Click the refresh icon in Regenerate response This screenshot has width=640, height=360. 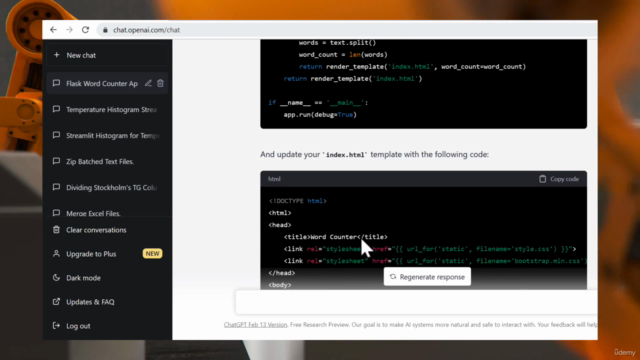[x=393, y=277]
